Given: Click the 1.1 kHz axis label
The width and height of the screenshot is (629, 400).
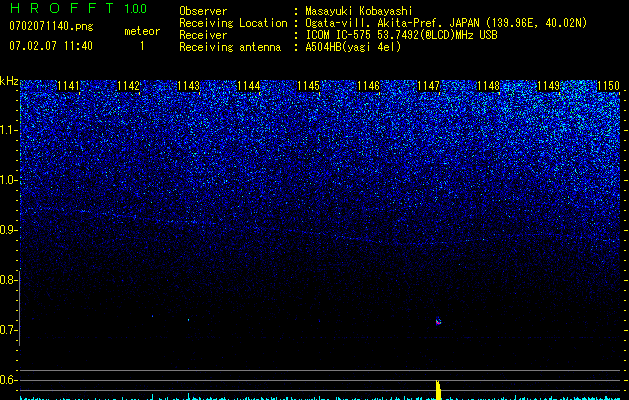Looking at the screenshot, I should pos(8,130).
